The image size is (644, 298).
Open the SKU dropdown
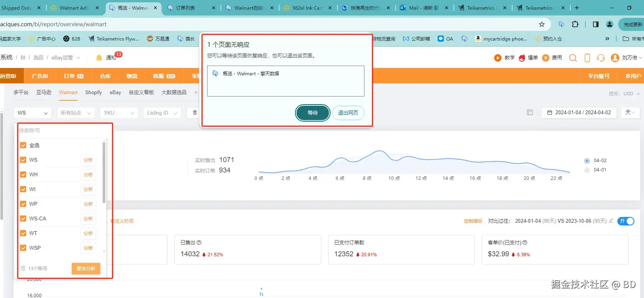click(119, 113)
